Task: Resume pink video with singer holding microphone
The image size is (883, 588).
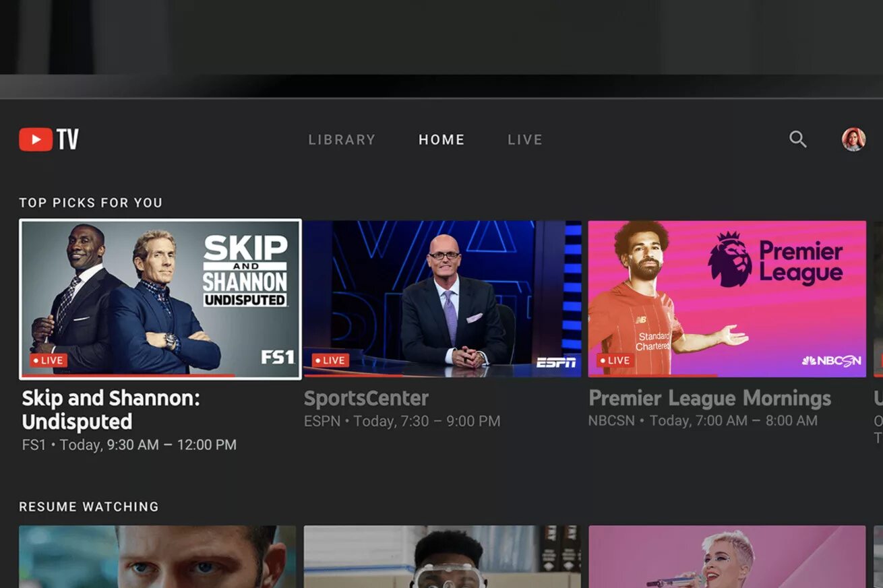Action: (x=727, y=557)
